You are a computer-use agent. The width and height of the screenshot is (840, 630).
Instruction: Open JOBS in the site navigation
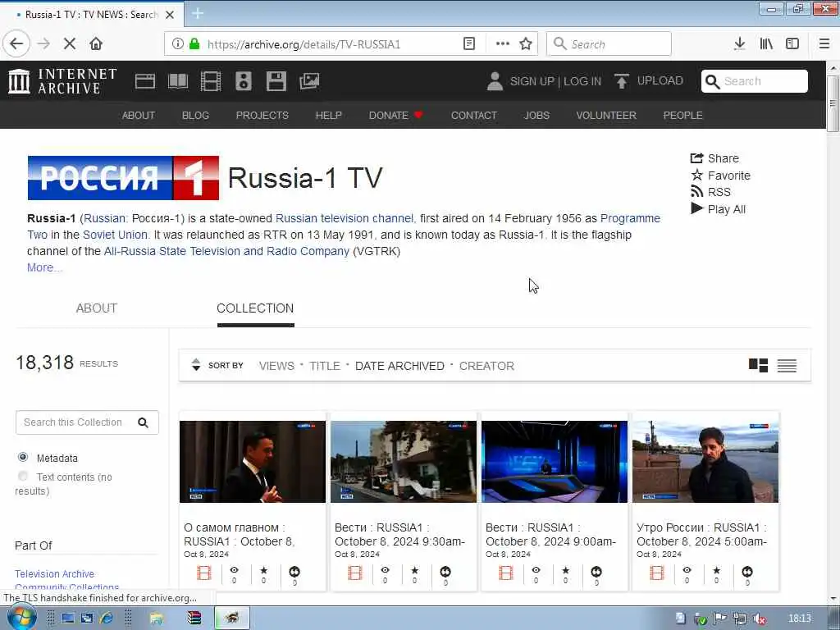point(536,115)
